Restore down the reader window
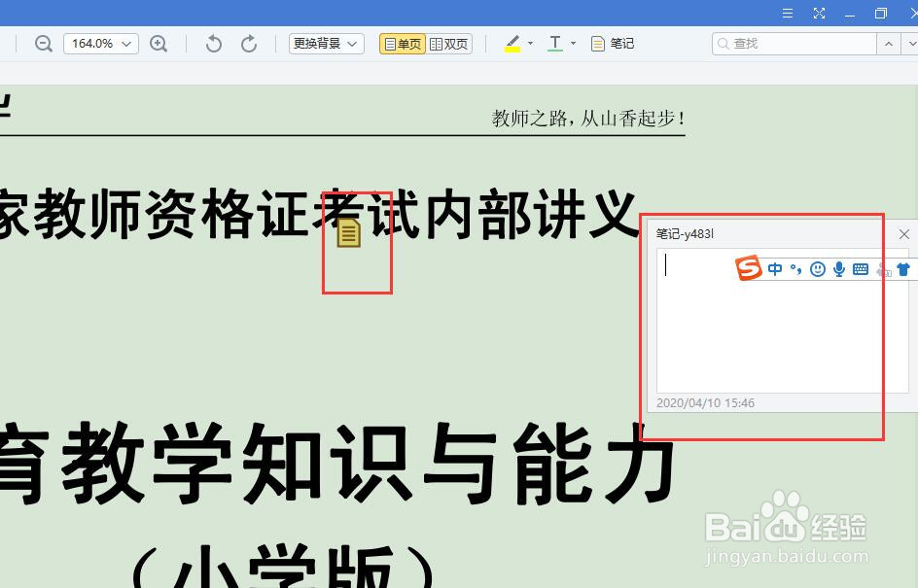 [880, 13]
